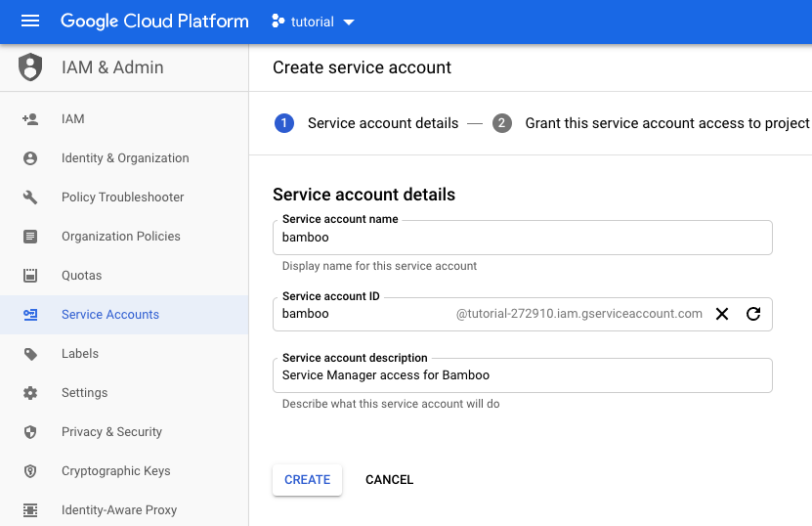Viewport: 812px width, 526px height.
Task: Click the Identity & Organization person icon
Action: [30, 158]
